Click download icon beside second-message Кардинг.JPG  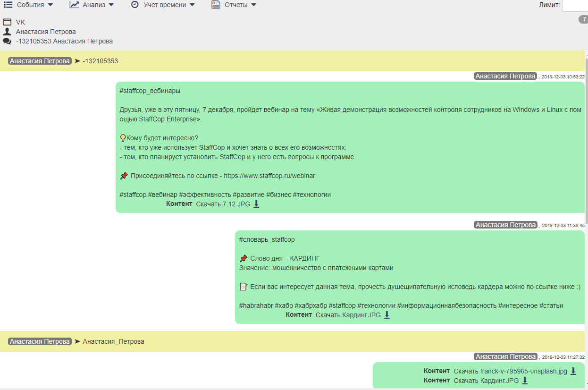point(387,315)
